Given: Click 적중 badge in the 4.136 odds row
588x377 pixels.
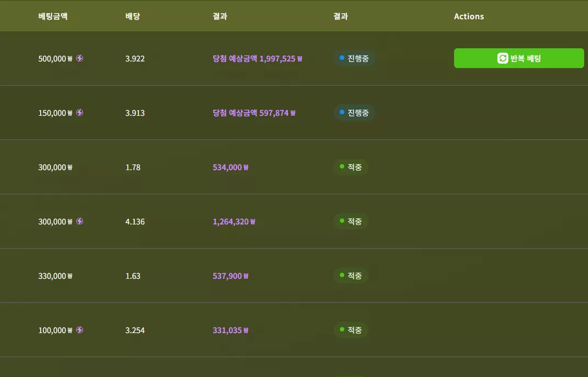Looking at the screenshot, I should coord(351,221).
